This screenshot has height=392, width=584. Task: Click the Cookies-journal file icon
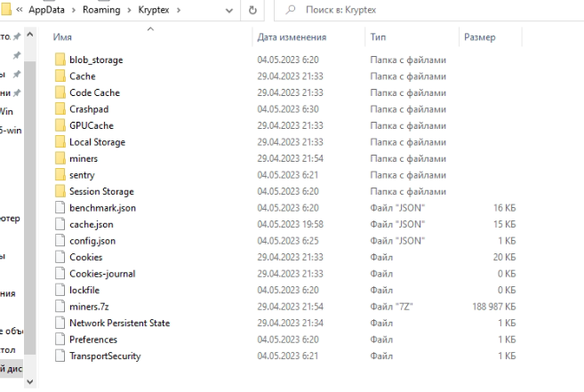[x=60, y=274]
